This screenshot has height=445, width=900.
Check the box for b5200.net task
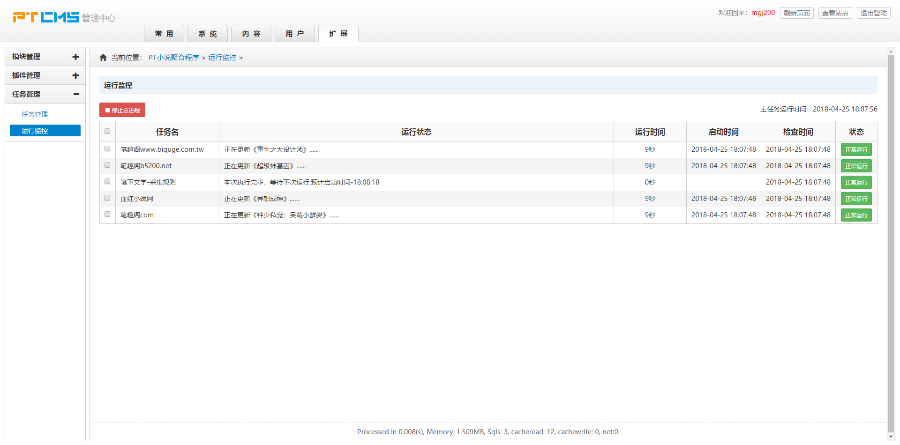pos(108,165)
